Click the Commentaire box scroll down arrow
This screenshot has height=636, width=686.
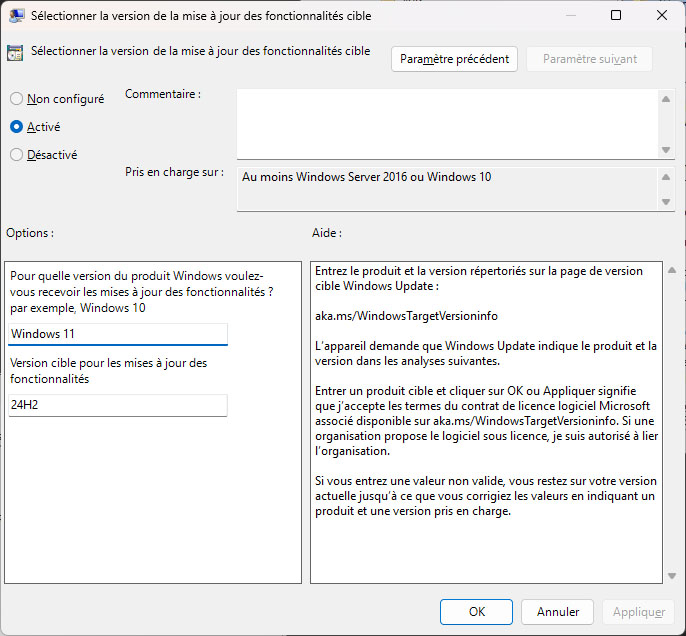(666, 150)
